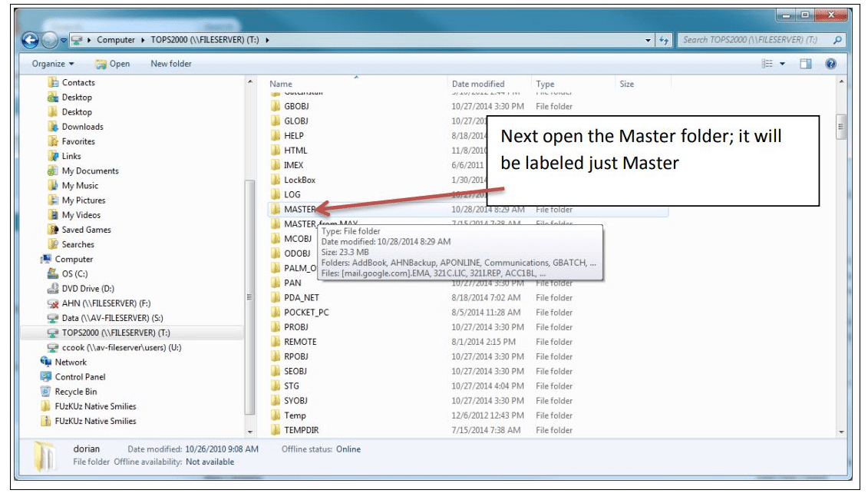Viewport: 868px width, 500px height.
Task: Open the recent pages dropdown arrow
Action: pos(64,40)
